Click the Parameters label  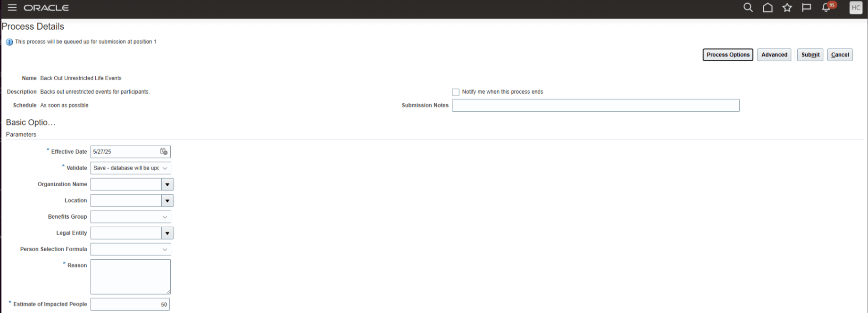[21, 135]
